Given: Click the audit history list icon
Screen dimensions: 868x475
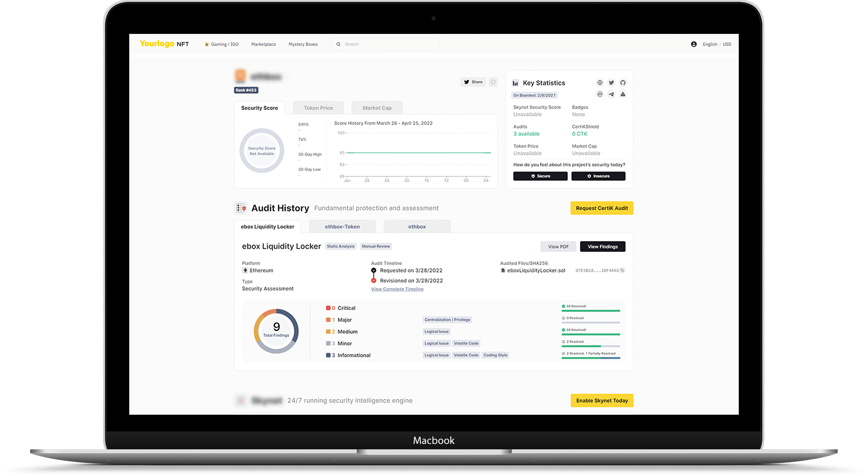Looking at the screenshot, I should click(240, 208).
